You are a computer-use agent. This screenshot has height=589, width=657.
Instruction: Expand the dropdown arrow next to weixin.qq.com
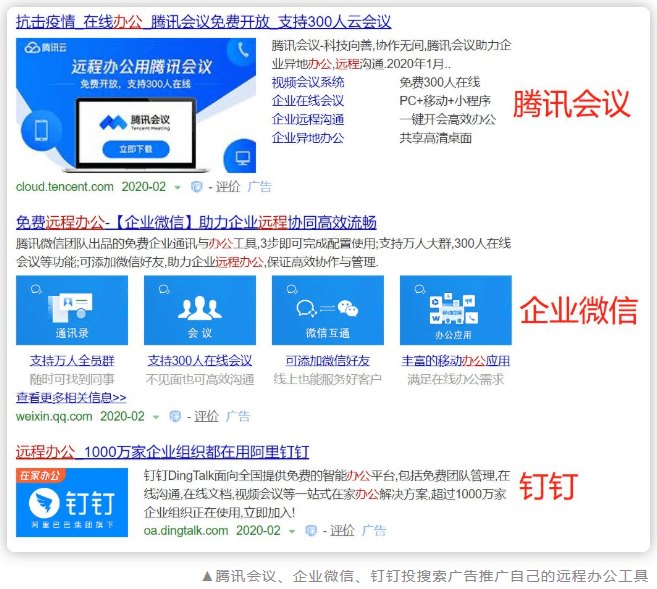click(156, 417)
